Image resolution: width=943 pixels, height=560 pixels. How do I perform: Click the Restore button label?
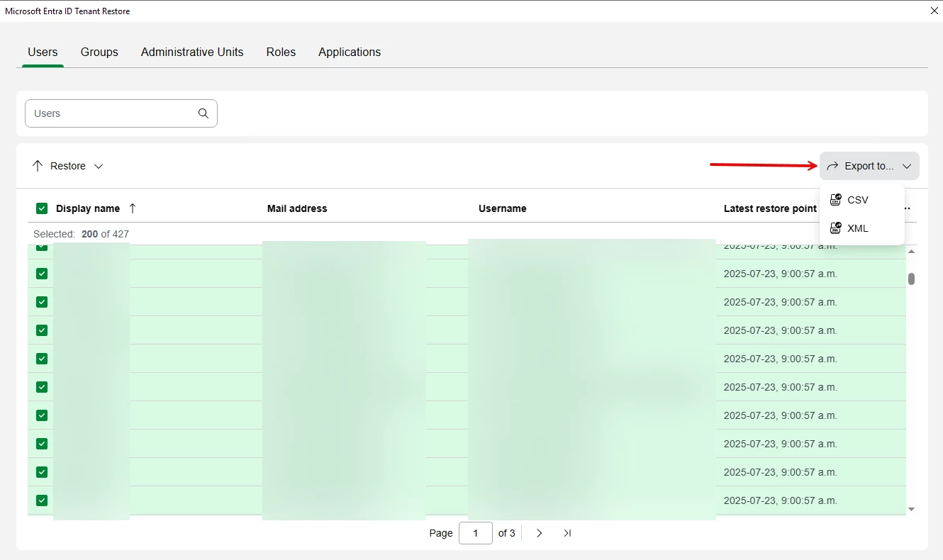click(68, 166)
